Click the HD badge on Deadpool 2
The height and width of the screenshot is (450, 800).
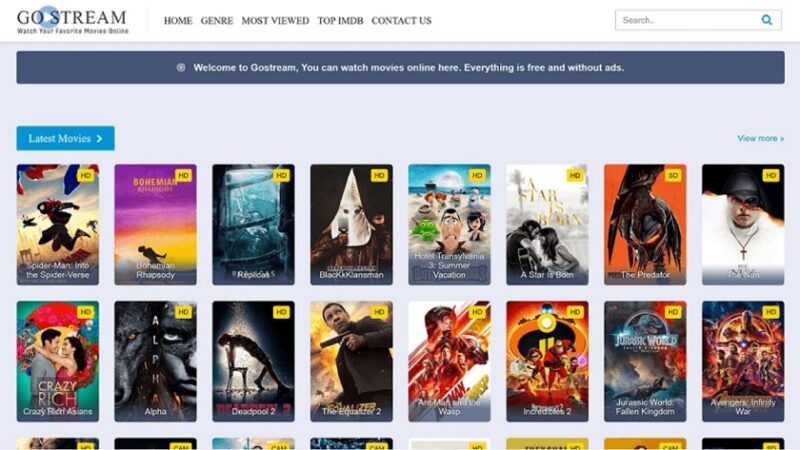(281, 312)
